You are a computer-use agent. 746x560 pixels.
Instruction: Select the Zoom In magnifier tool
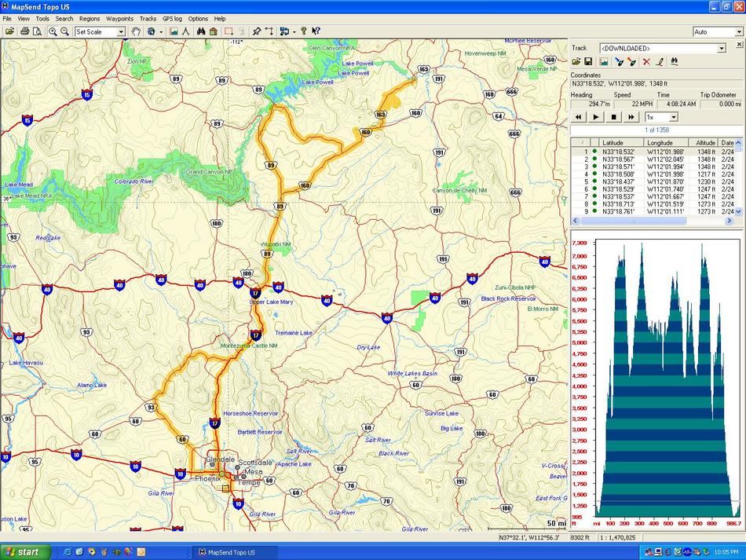click(x=53, y=31)
